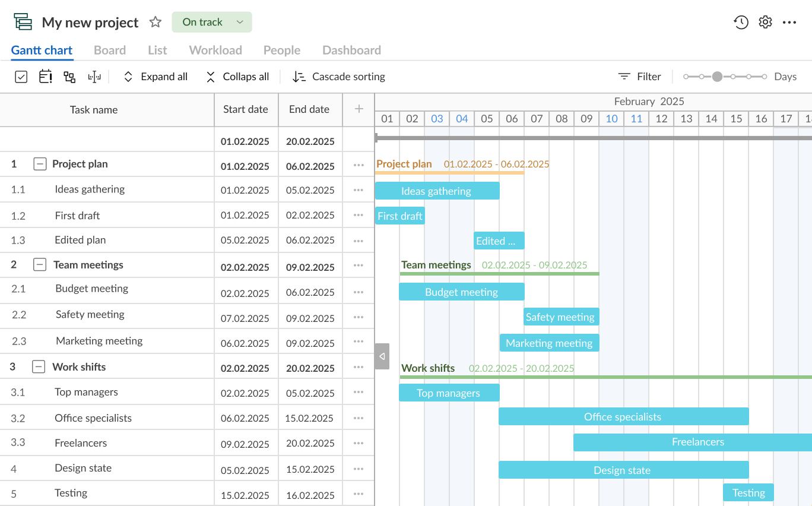
Task: Open project settings gear icon
Action: coord(765,23)
